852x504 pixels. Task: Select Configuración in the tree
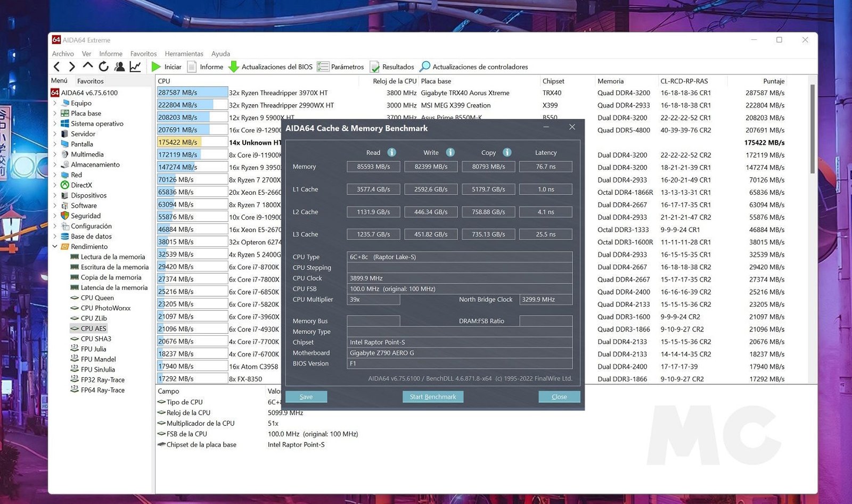click(91, 226)
